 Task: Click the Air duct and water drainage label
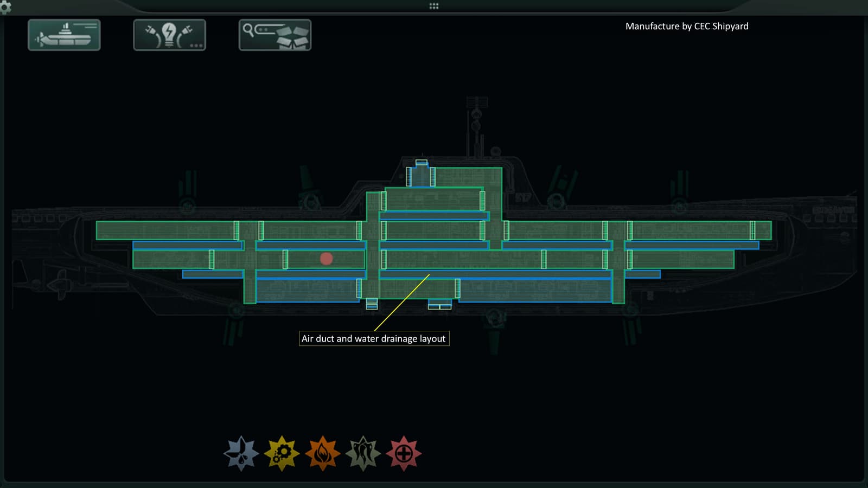point(374,338)
